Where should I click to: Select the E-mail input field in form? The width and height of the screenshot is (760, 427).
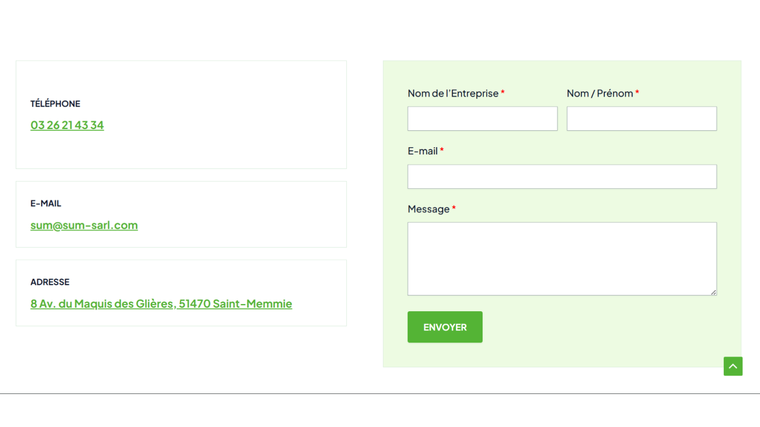(x=562, y=177)
